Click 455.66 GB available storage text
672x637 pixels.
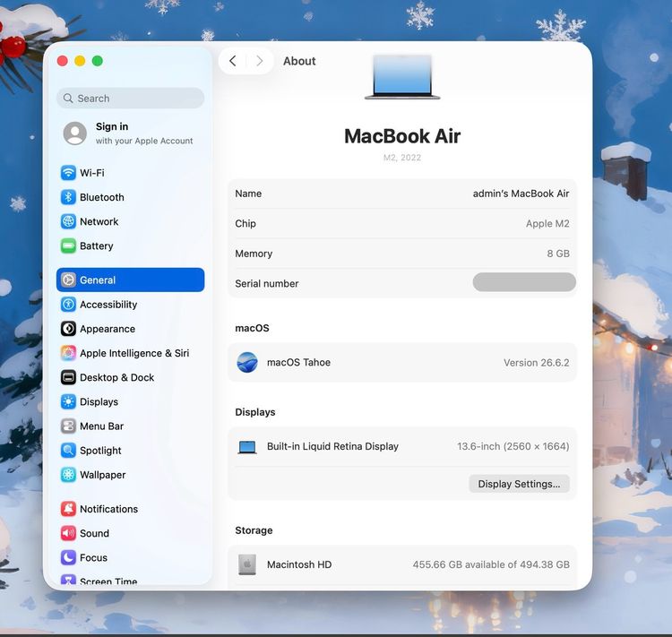(x=491, y=564)
